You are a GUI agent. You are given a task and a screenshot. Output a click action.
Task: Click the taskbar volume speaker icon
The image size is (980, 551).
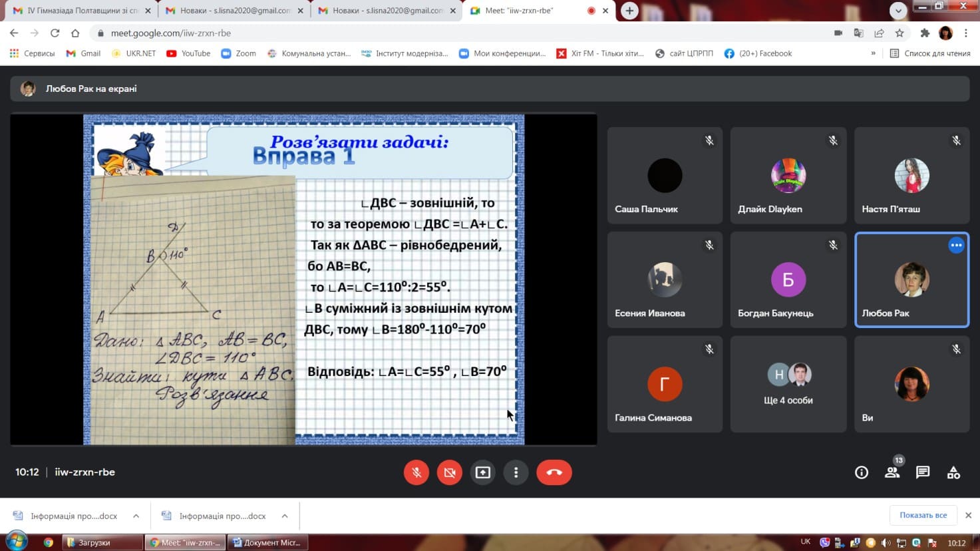(886, 542)
